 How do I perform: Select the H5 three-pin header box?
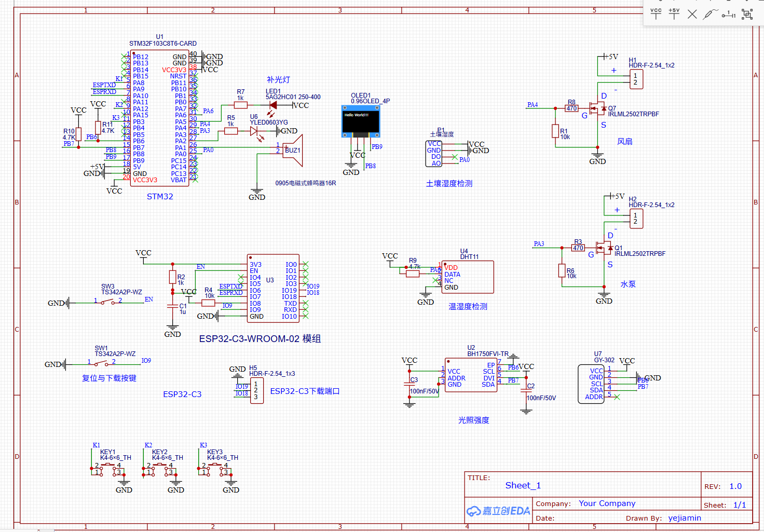[256, 391]
